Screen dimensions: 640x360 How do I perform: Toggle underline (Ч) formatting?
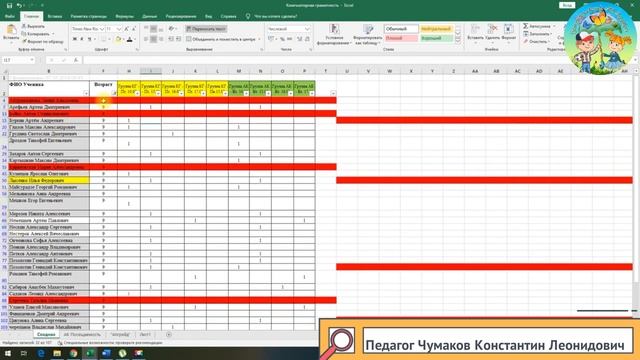(89, 39)
